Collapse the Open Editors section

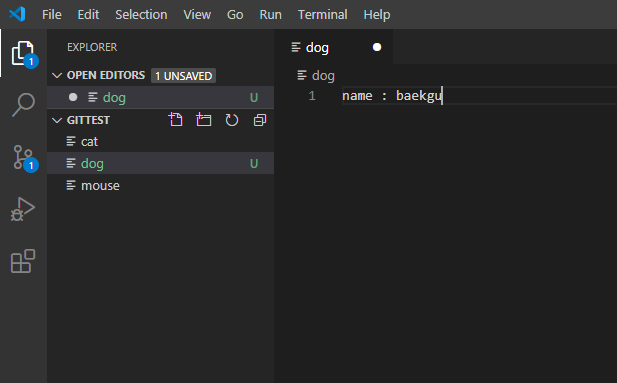(x=57, y=75)
